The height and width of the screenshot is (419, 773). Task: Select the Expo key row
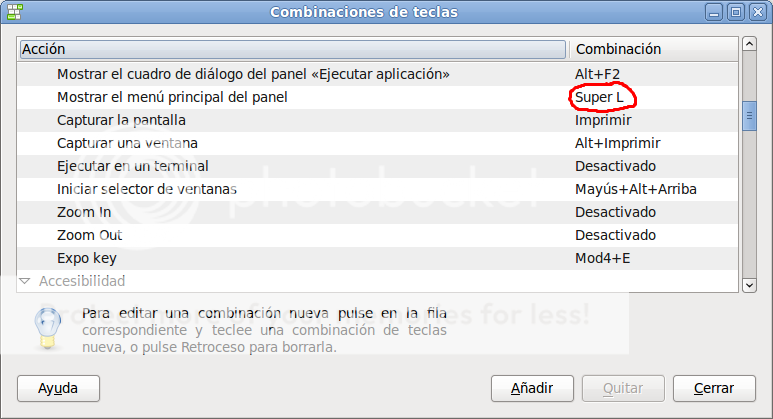88,258
